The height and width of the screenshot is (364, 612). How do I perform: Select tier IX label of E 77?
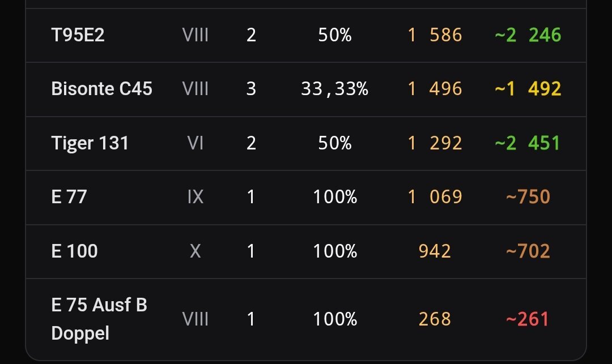pos(195,197)
